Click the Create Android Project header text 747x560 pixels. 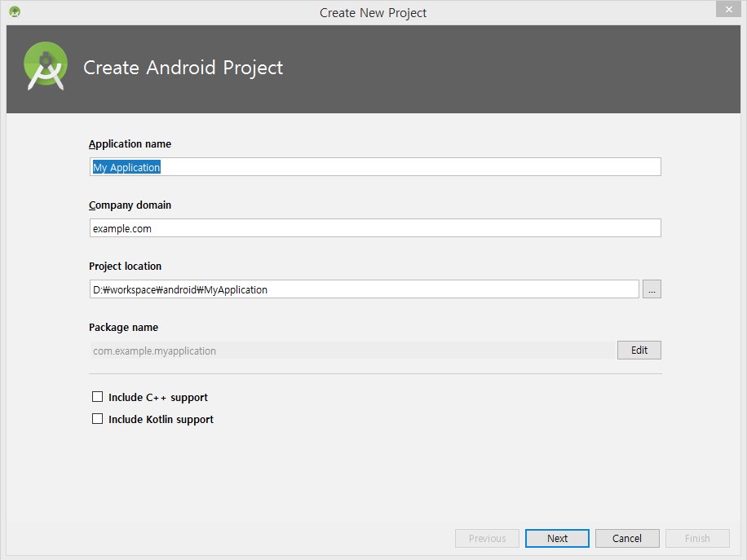pos(183,68)
